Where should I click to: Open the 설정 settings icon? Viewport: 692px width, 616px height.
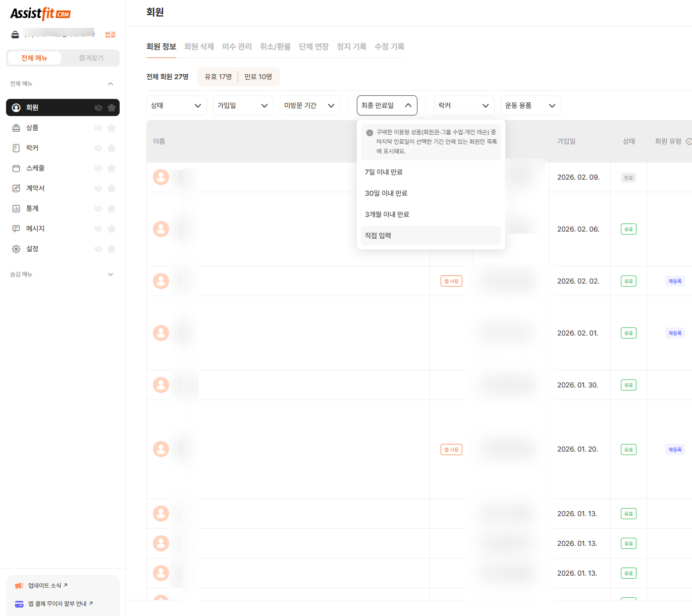(15, 249)
